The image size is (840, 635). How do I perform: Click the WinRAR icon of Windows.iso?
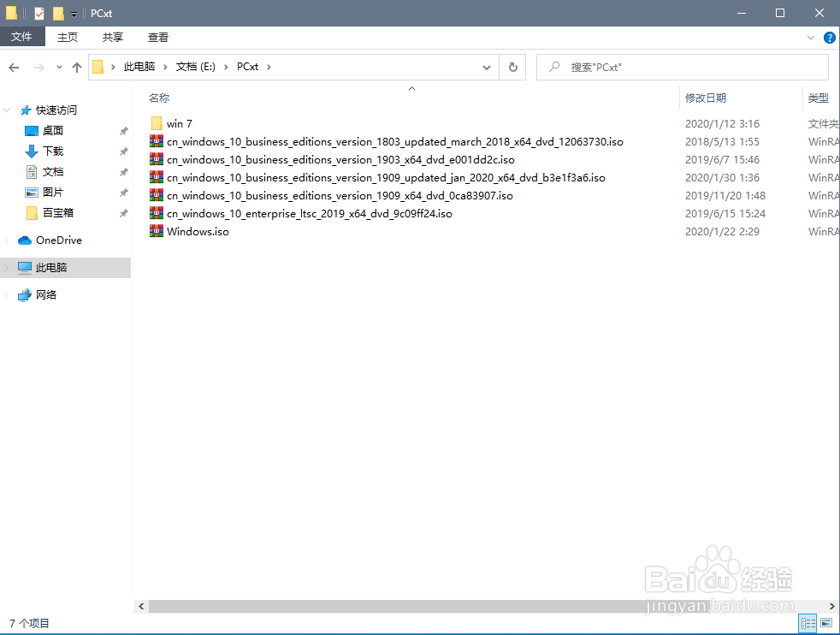tap(157, 231)
